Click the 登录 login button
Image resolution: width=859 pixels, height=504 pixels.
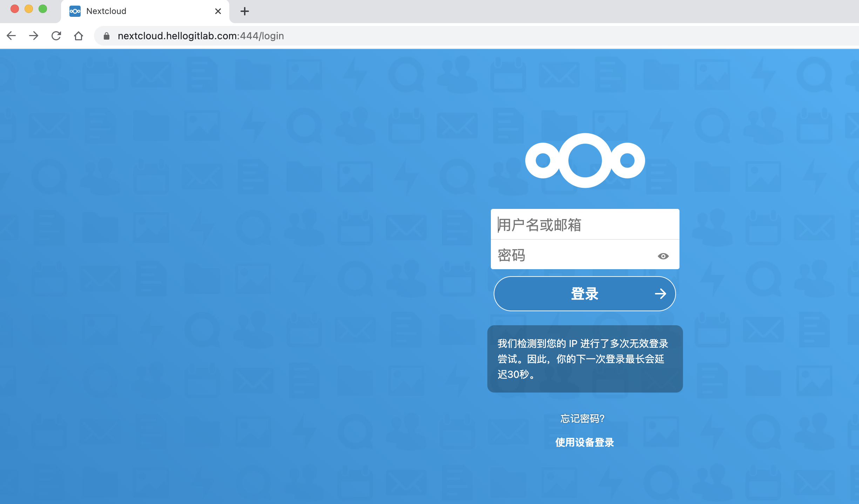coord(585,294)
